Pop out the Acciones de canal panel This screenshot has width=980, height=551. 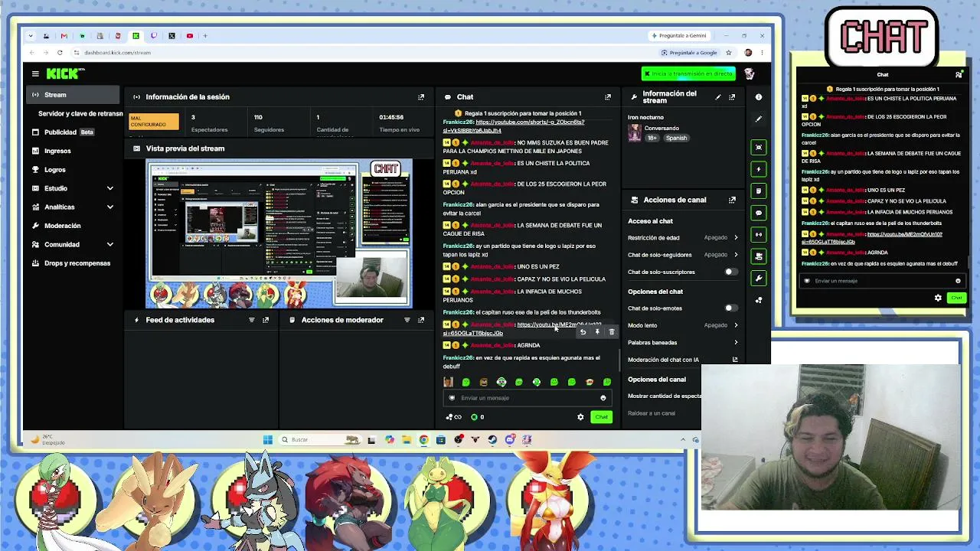[x=732, y=200]
